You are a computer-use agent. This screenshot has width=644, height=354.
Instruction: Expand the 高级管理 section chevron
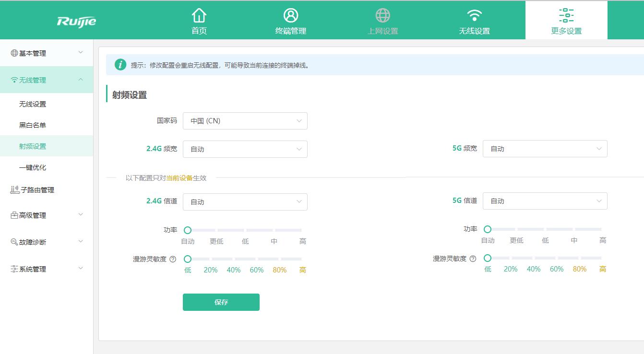tap(80, 215)
